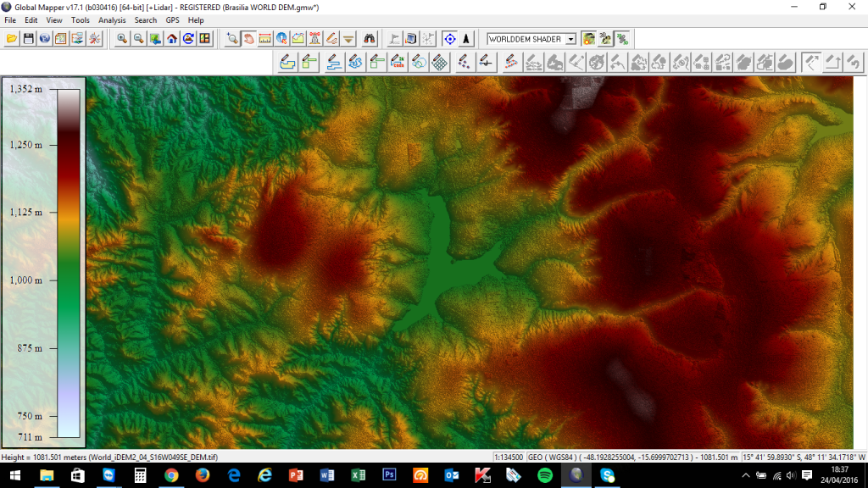
Task: Click the Zoom Out magnifier tool
Action: [x=138, y=39]
